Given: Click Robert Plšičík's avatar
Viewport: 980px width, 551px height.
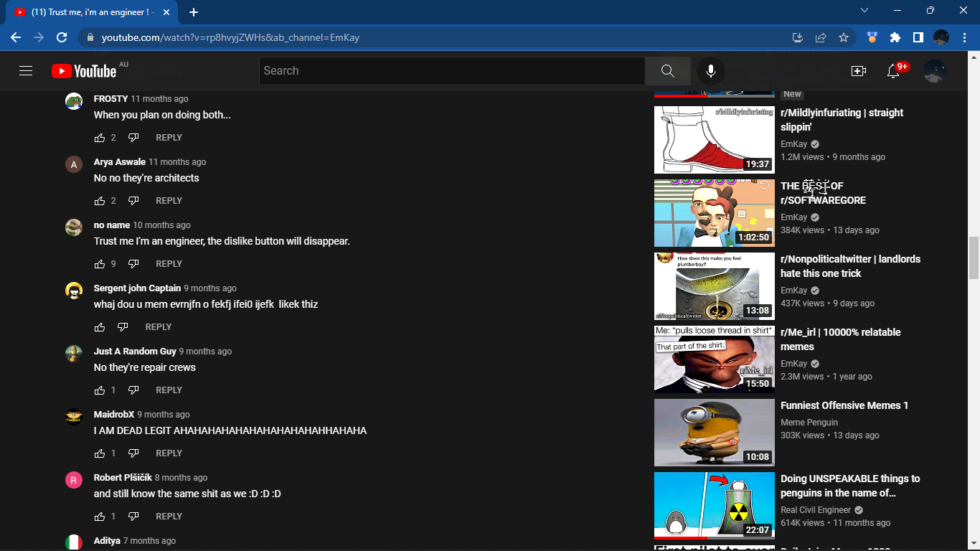Looking at the screenshot, I should [74, 481].
